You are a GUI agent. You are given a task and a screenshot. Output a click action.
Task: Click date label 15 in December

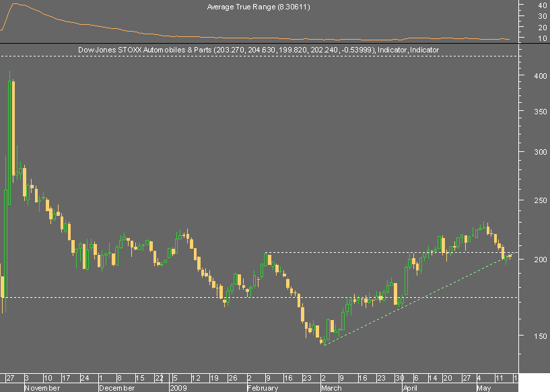140,379
